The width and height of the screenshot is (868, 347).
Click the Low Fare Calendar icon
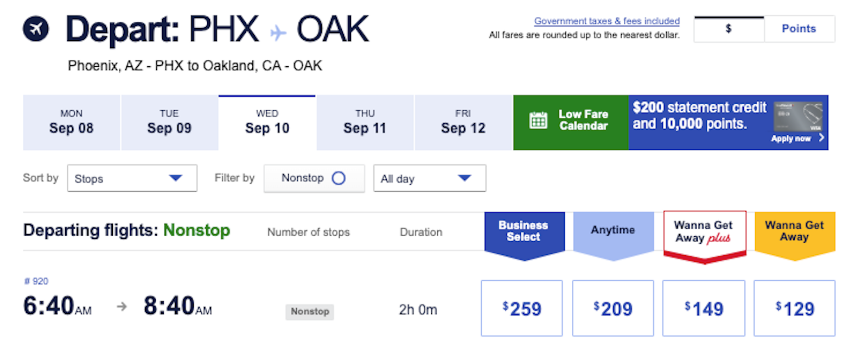point(538,120)
